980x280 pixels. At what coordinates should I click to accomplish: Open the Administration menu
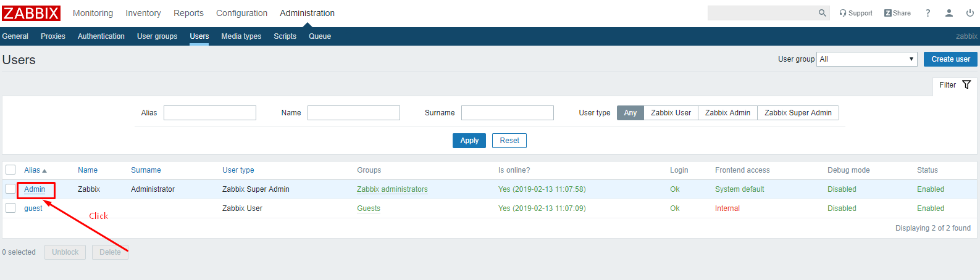(307, 13)
